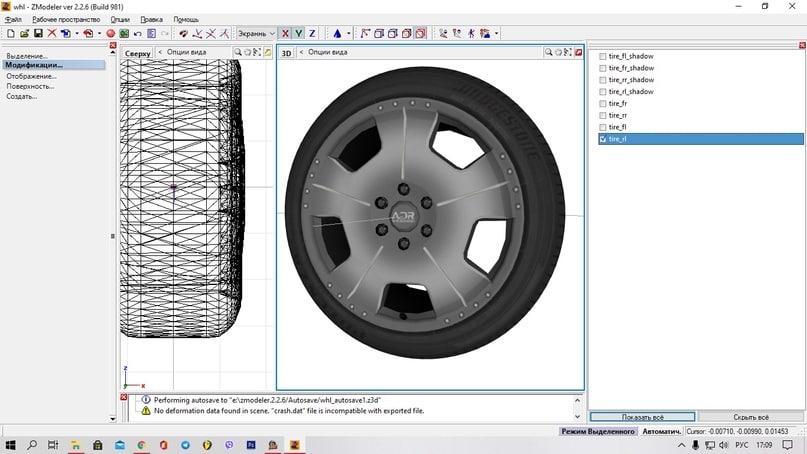This screenshot has width=807, height=454.
Task: Click zoom magnifier in Сверху viewport
Action: (238, 52)
